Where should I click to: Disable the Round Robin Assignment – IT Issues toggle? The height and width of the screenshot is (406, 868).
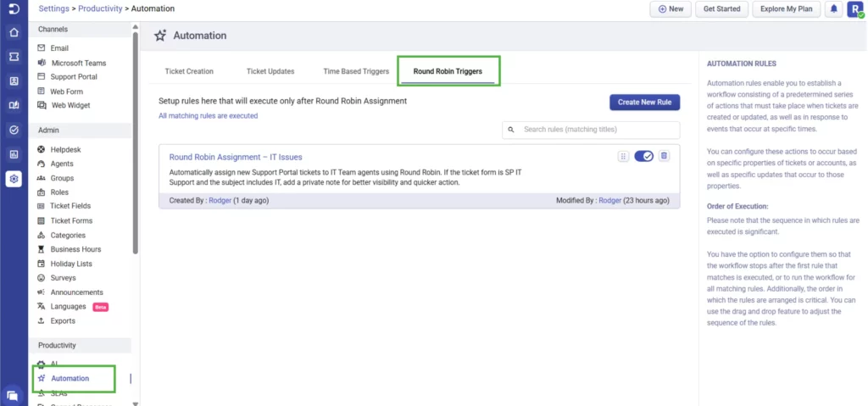pyautogui.click(x=644, y=156)
